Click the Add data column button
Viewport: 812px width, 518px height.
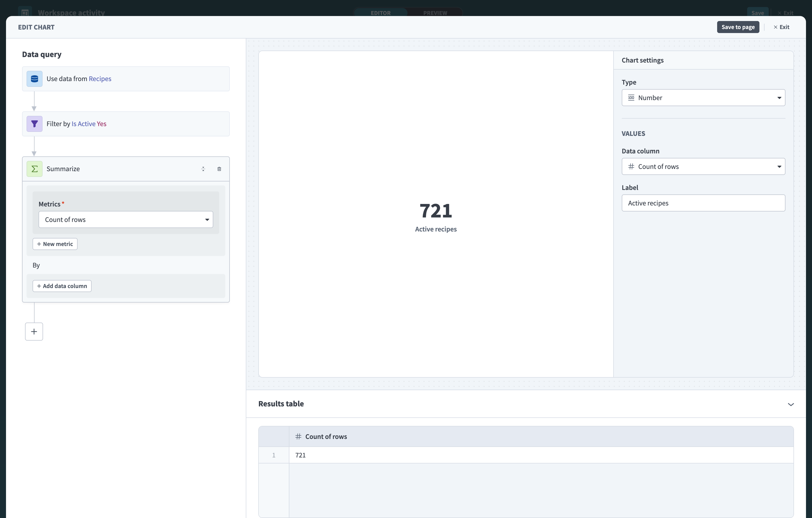click(62, 286)
